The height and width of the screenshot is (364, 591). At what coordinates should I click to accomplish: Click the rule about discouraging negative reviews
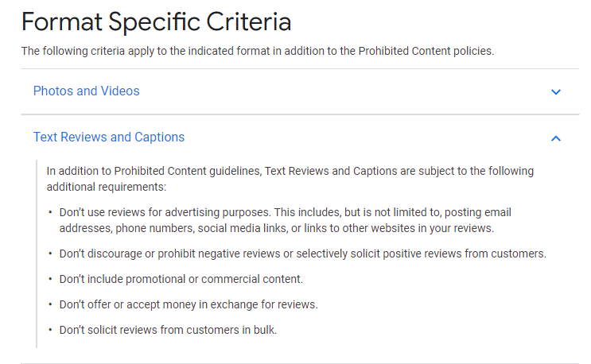(x=303, y=254)
